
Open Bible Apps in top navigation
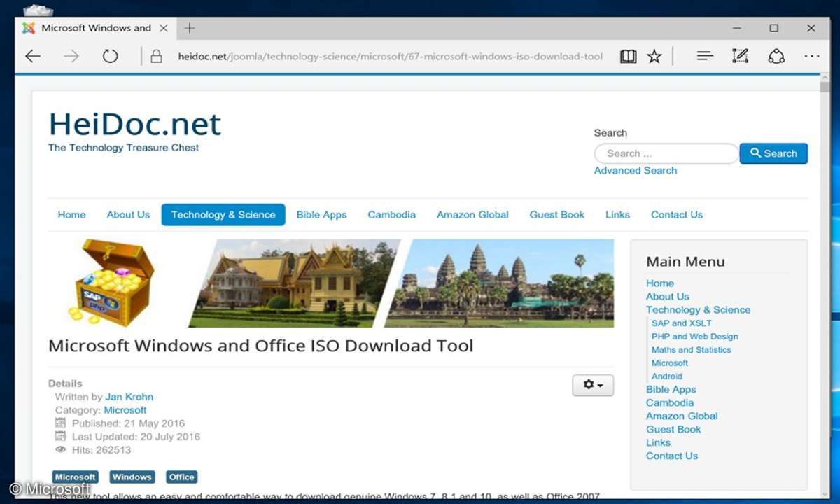pos(321,215)
